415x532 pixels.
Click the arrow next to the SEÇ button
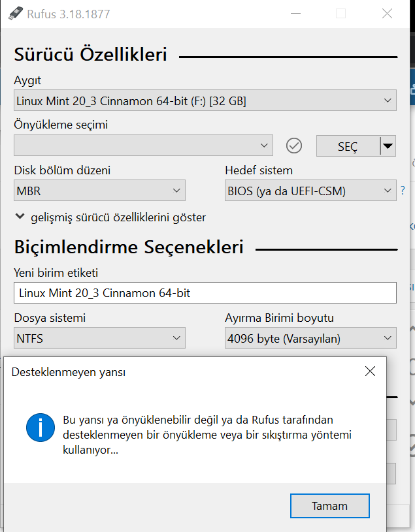[x=388, y=146]
